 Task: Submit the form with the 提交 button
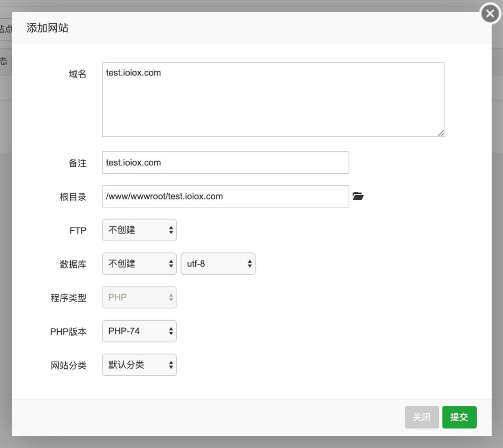point(459,417)
